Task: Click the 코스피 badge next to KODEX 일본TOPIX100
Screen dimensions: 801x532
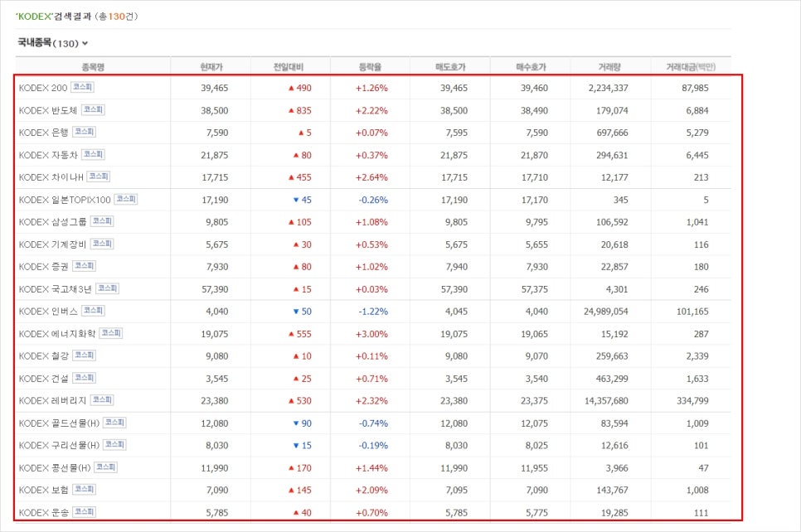Action: [x=126, y=199]
